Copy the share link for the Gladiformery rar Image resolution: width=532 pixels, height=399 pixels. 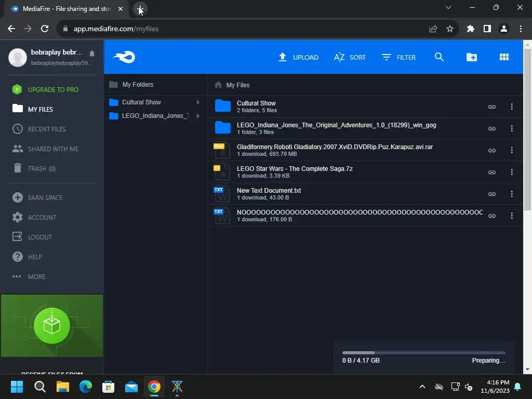click(491, 150)
